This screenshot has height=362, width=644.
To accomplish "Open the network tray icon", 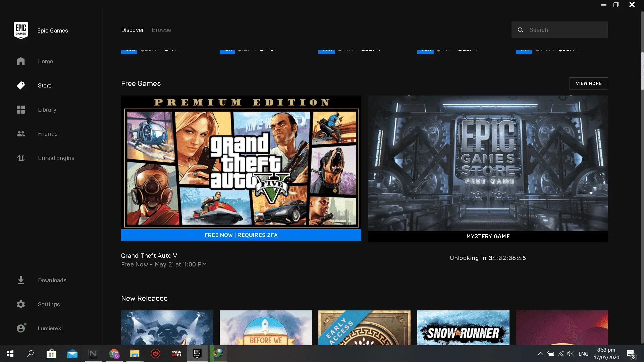I will point(561,354).
